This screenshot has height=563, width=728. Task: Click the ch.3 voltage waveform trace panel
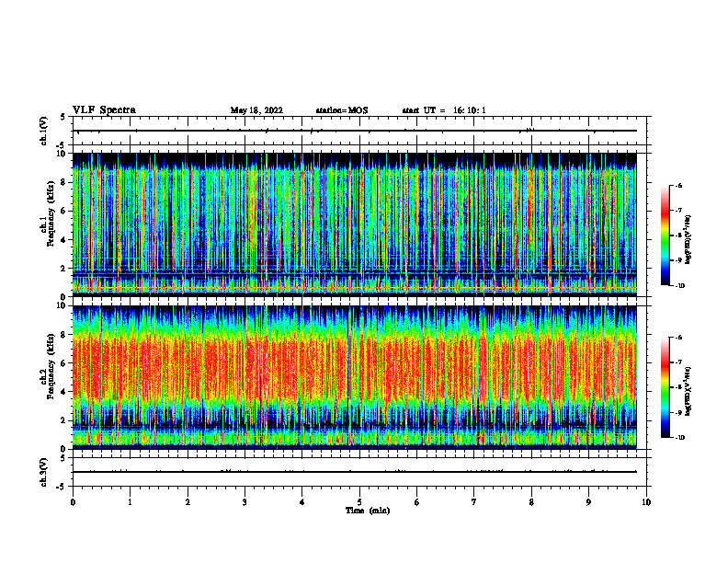pyautogui.click(x=359, y=472)
